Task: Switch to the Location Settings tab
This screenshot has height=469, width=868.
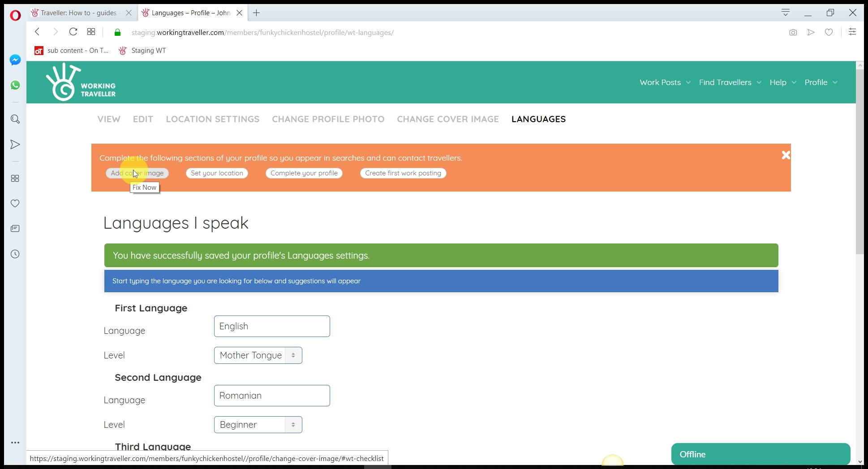Action: coord(212,119)
